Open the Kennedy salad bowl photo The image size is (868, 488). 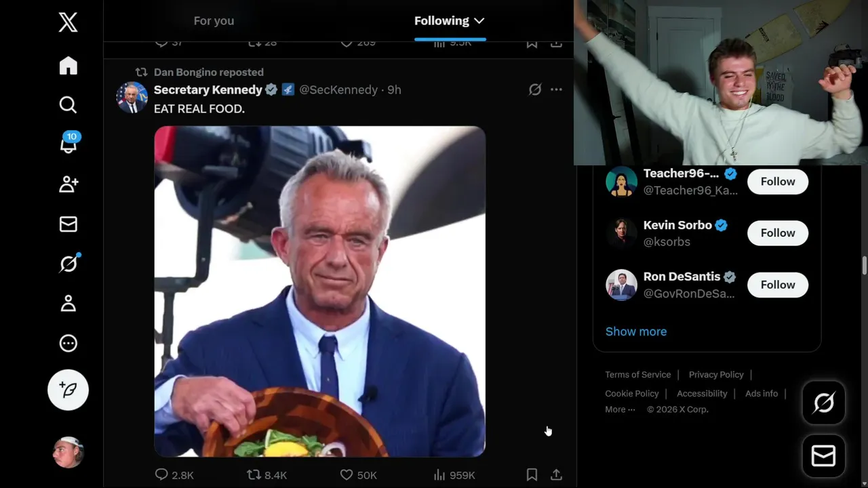pos(320,291)
